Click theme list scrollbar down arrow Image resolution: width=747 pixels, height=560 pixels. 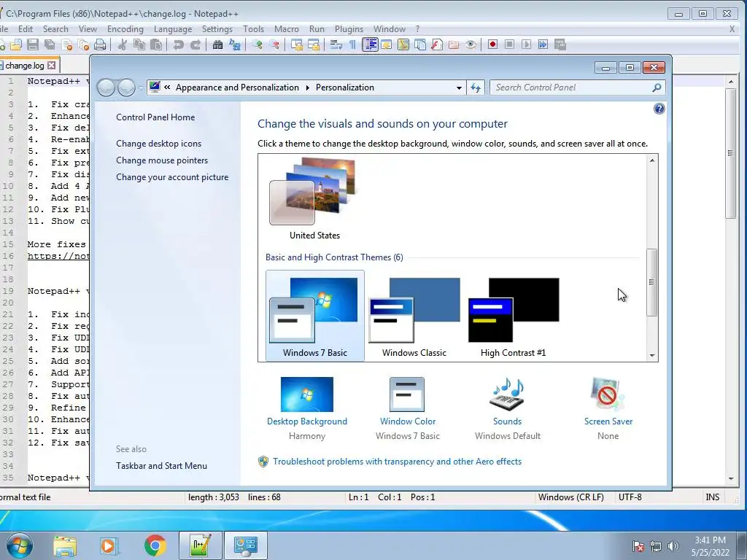[x=652, y=356]
